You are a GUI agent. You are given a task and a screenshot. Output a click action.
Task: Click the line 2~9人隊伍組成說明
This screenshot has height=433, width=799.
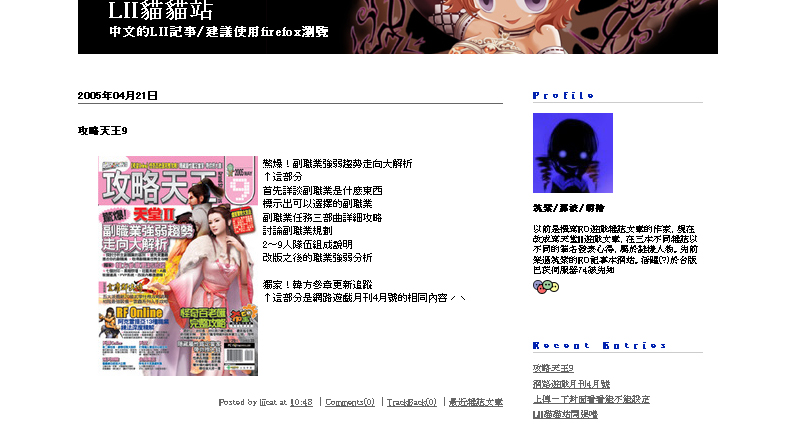coord(307,245)
